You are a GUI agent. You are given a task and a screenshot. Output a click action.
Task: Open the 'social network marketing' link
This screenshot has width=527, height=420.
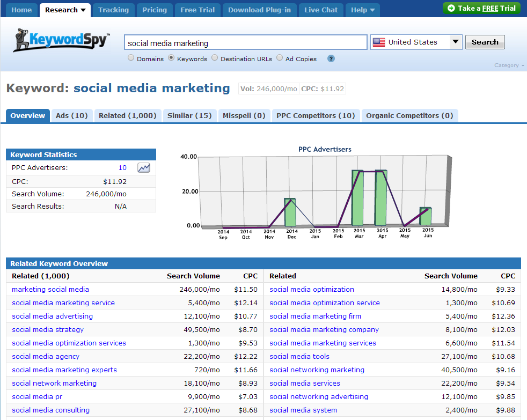tap(54, 384)
